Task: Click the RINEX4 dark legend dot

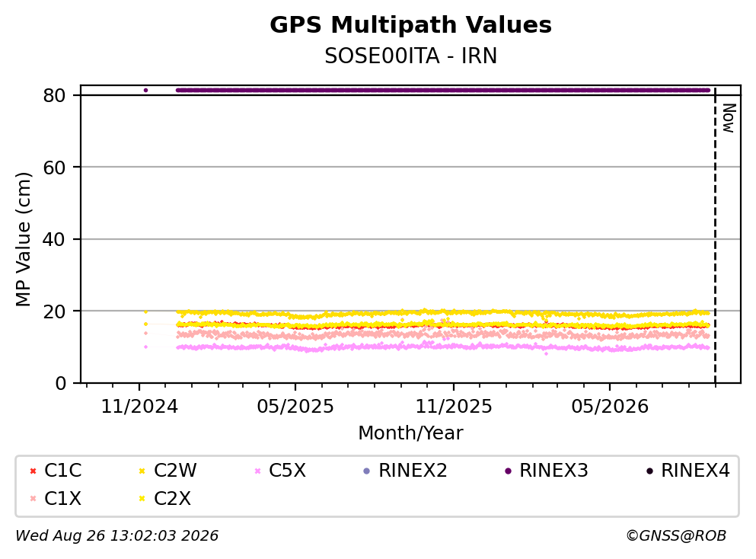Action: coord(649,471)
